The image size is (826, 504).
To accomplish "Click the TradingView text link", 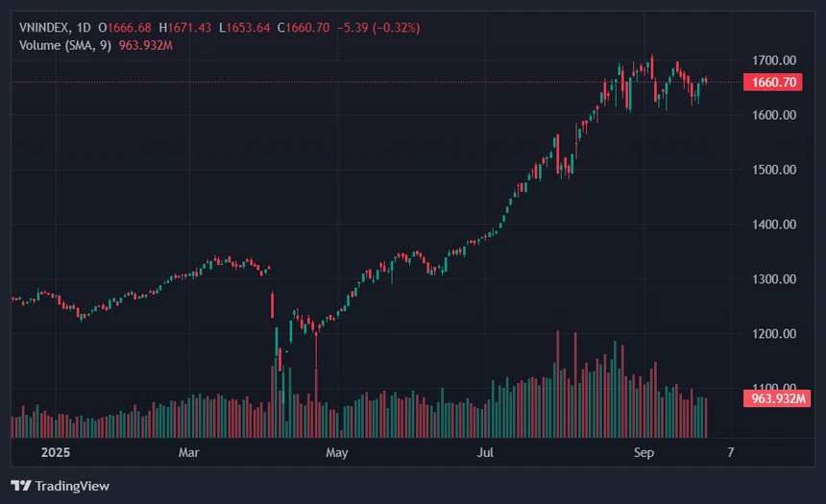I will 71,486.
